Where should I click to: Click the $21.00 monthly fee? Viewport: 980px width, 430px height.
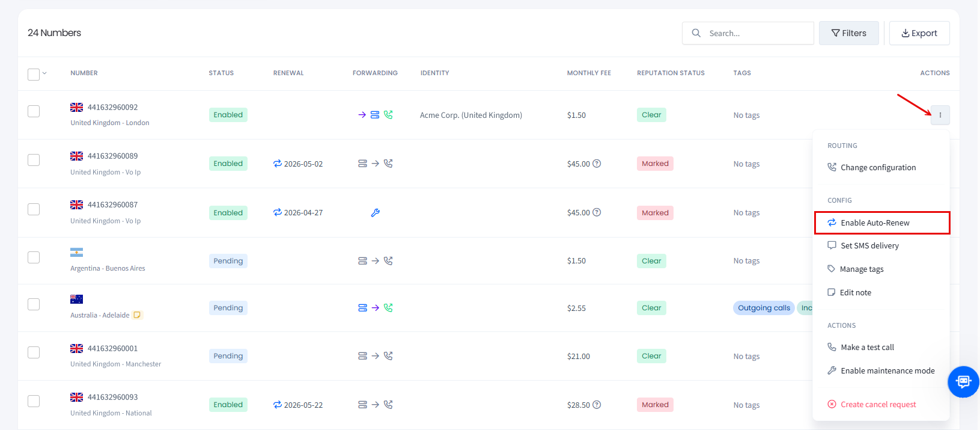pos(579,356)
